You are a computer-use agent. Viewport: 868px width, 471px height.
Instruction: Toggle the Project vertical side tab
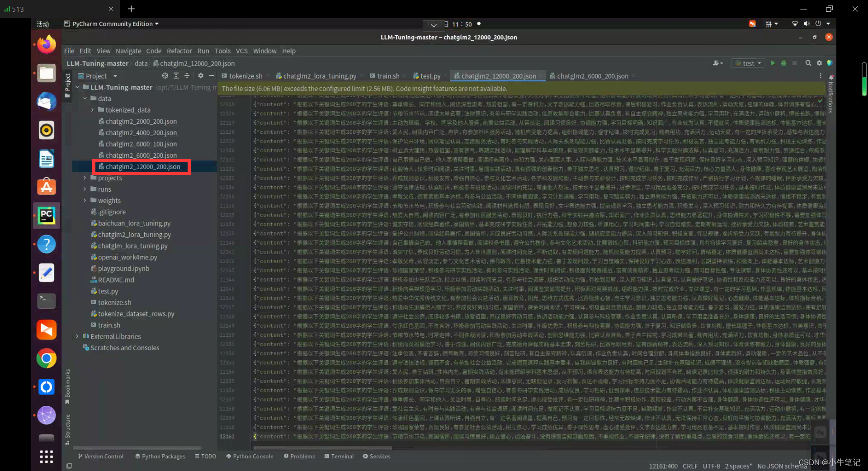[67, 85]
